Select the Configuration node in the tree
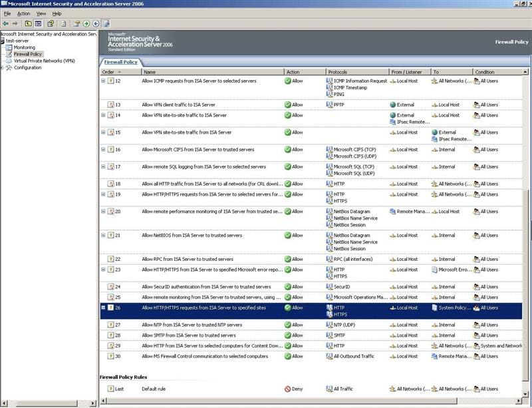Image resolution: width=532 pixels, height=408 pixels. [27, 68]
